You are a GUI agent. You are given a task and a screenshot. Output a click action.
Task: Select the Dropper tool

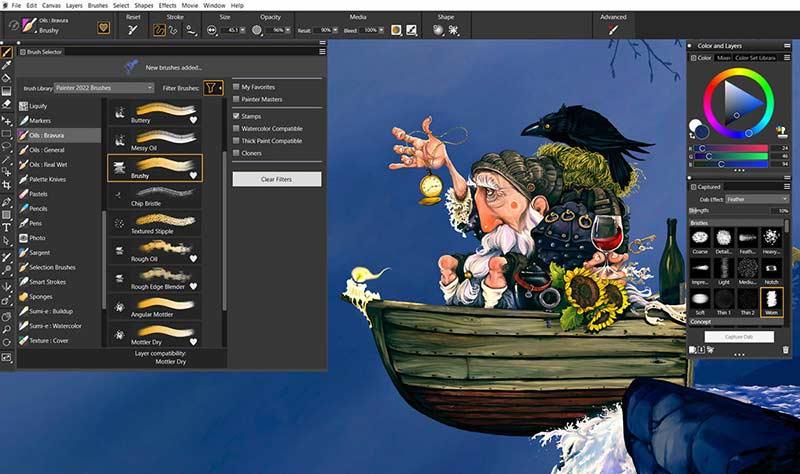(7, 65)
